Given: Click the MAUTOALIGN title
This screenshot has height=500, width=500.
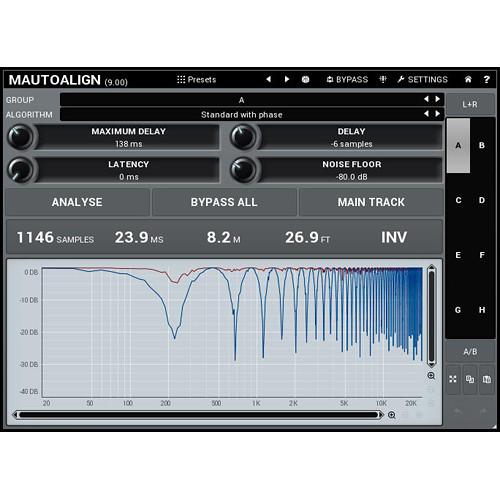Looking at the screenshot, I should point(55,80).
